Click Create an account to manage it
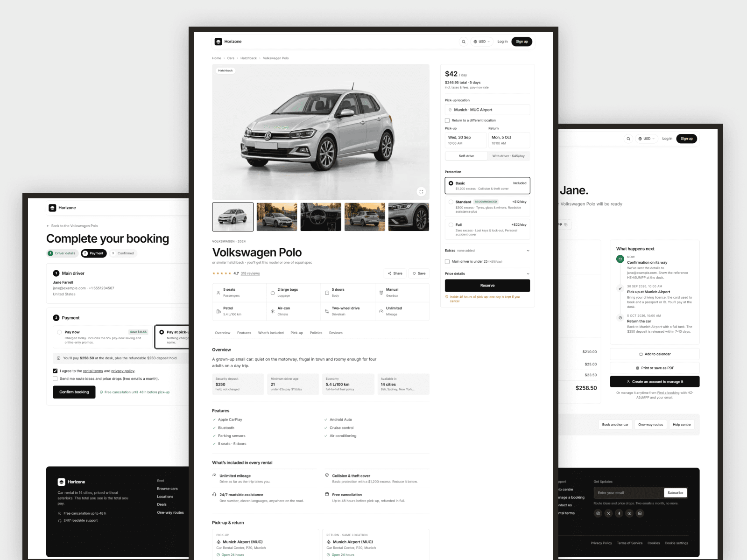Screen dimensions: 747x560 click(x=655, y=382)
